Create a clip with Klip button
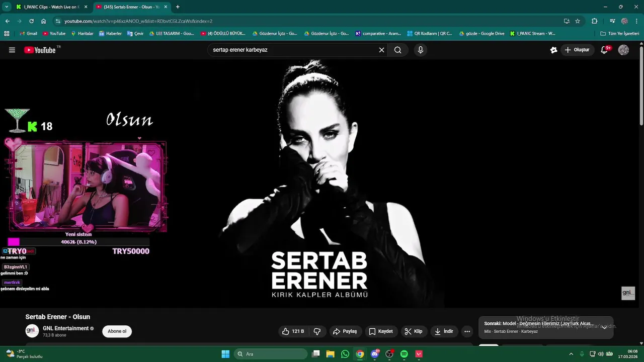Viewport: 644px width, 362px height. [x=414, y=331]
